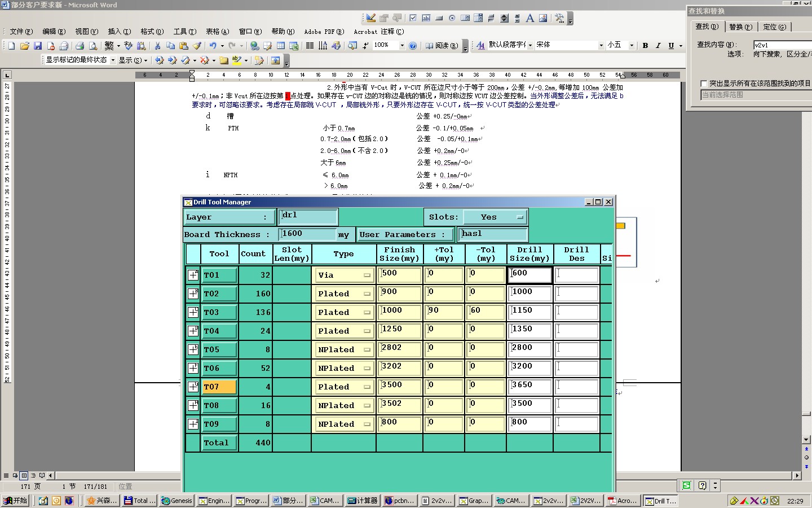Expand the T09 row plus box

click(x=193, y=424)
